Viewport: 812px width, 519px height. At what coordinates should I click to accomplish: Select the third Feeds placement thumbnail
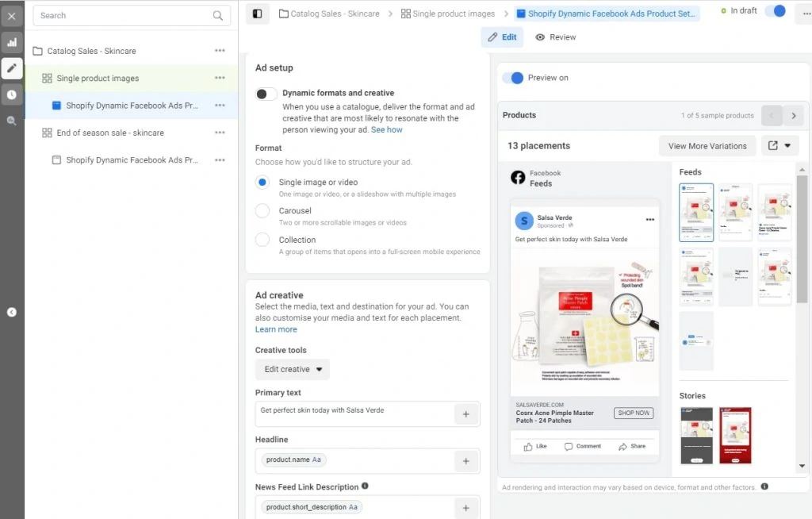pos(775,212)
